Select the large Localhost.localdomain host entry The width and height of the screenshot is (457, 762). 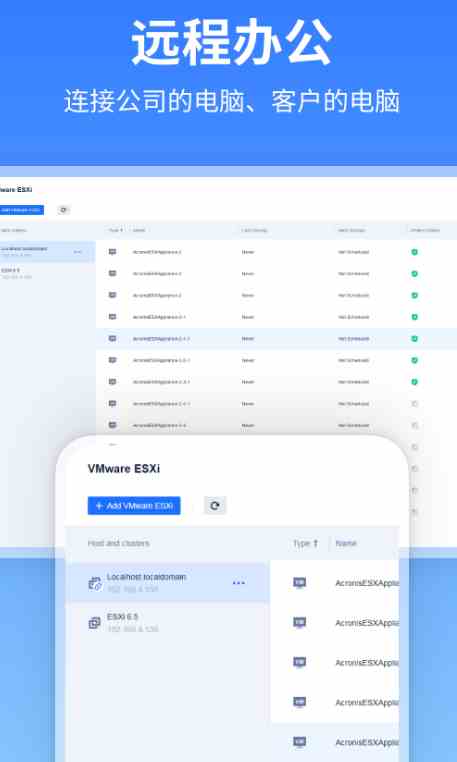[x=167, y=583]
